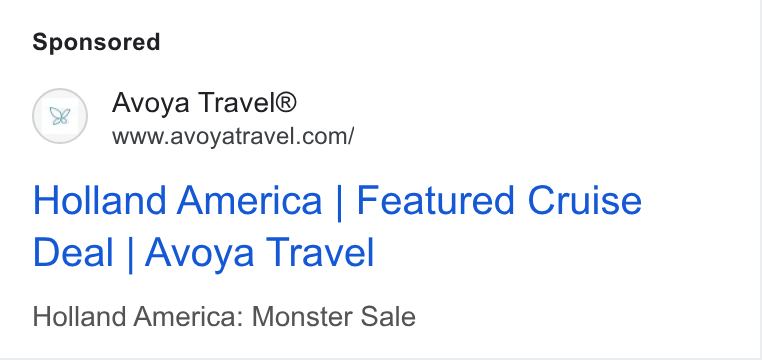Click the word "Deal" in the headline
The width and height of the screenshot is (762, 360).
click(x=73, y=253)
